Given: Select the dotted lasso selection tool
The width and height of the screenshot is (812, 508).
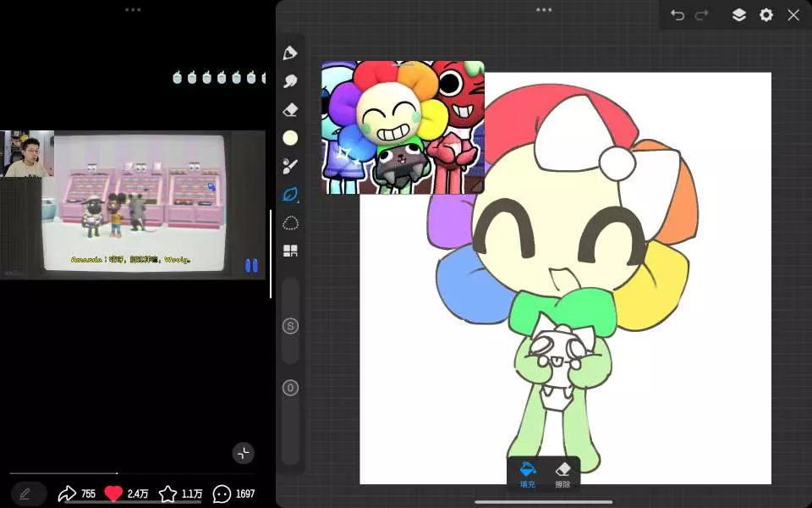Looking at the screenshot, I should click(290, 223).
